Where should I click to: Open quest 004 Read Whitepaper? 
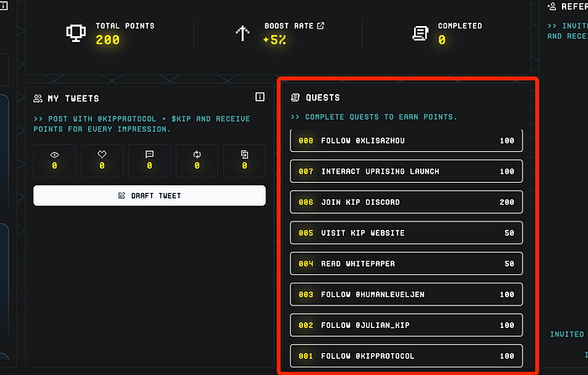coord(407,263)
